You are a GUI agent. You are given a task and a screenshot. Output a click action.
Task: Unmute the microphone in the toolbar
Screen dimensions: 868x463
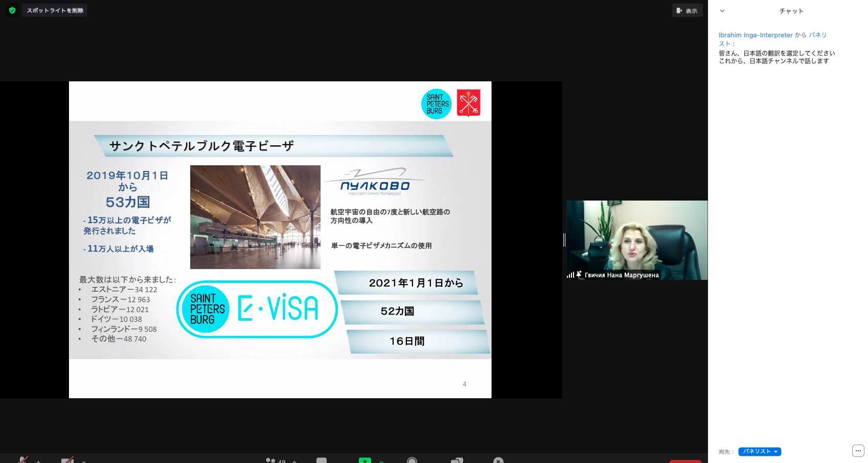tap(23, 459)
